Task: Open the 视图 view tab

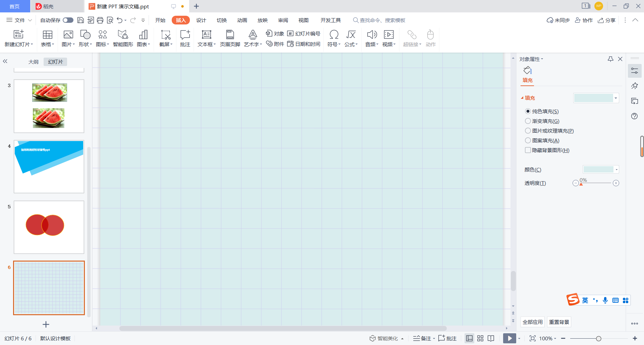Action: 304,20
